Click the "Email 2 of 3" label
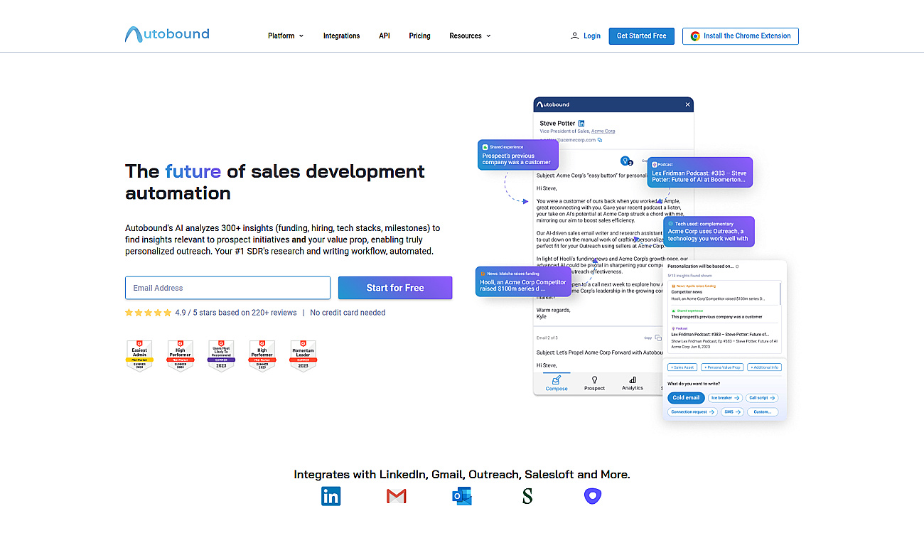The height and width of the screenshot is (560, 924). point(548,338)
